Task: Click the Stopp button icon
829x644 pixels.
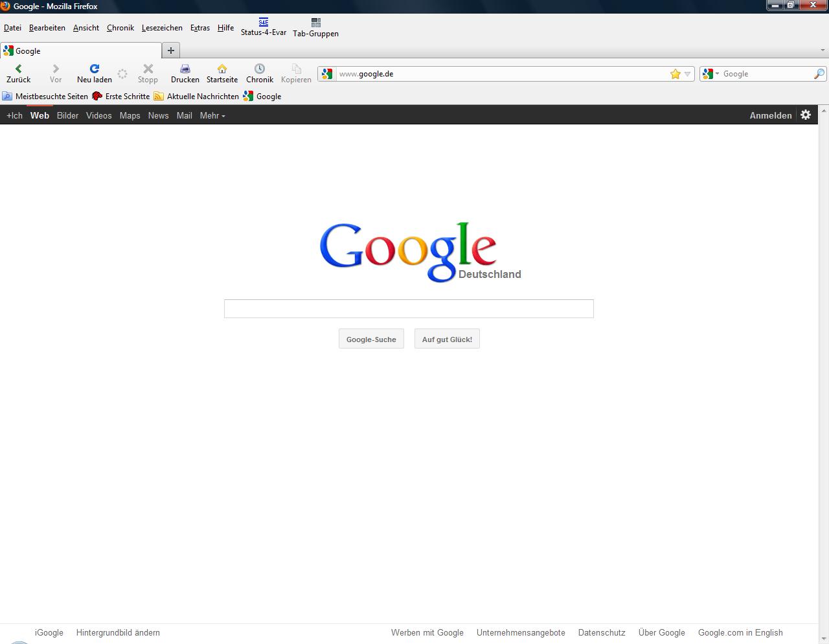Action: 148,69
